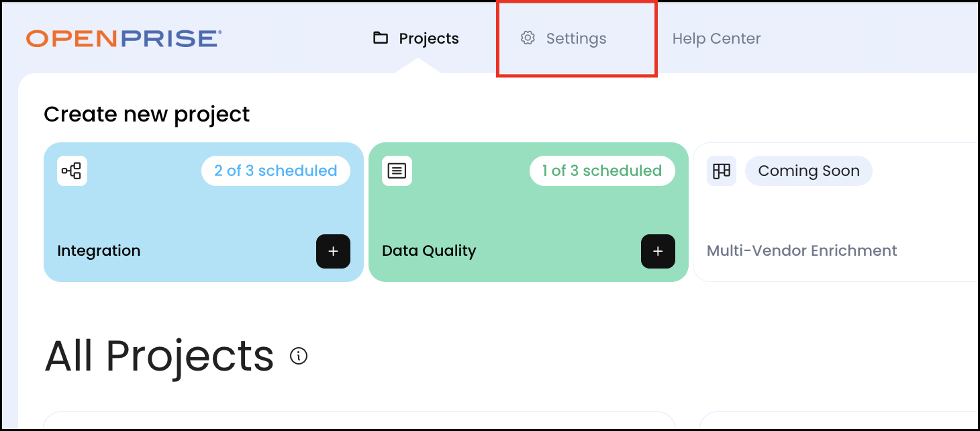Image resolution: width=980 pixels, height=431 pixels.
Task: Click the Multi-Vendor Enrichment label
Action: 801,251
